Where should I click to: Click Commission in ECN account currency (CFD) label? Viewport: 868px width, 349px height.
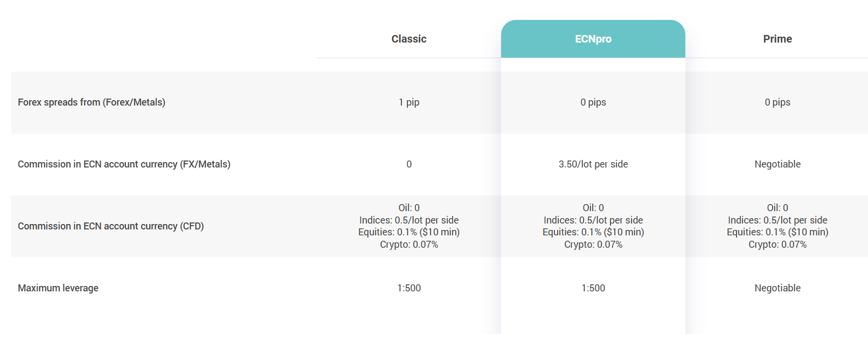click(x=111, y=226)
